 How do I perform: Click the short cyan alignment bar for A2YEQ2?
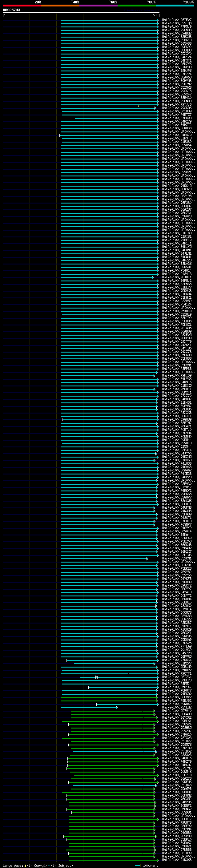89,708
